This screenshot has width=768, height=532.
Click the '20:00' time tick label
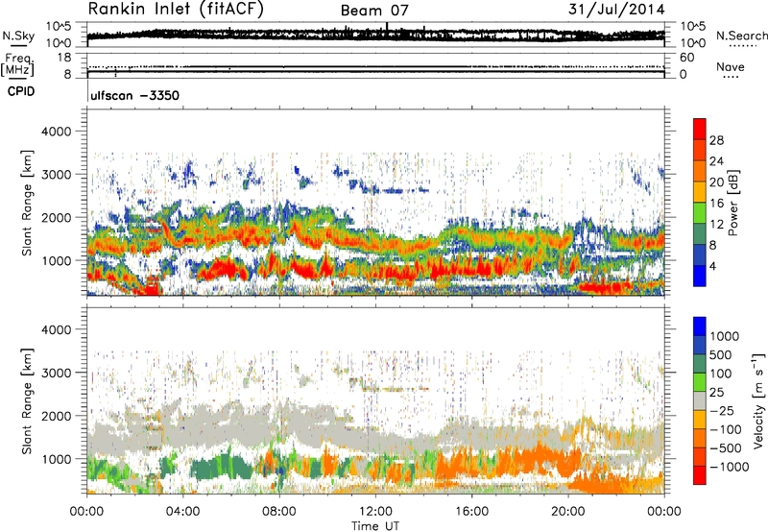[567, 512]
